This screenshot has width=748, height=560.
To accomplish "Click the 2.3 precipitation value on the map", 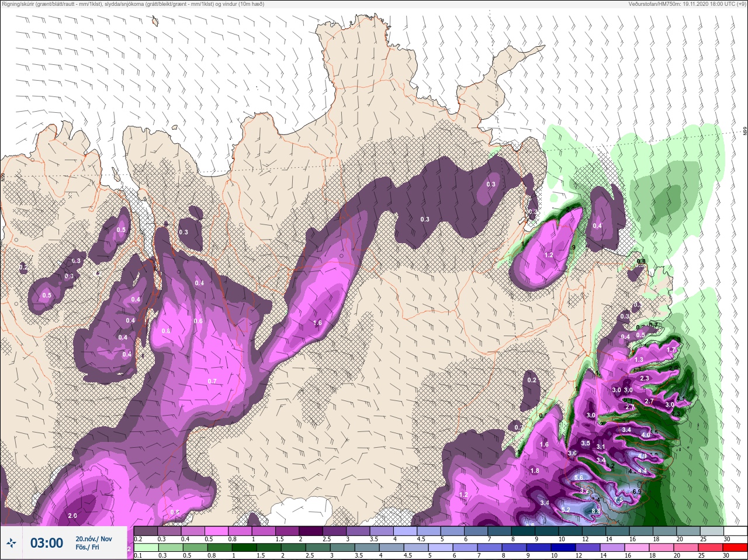I will tap(645, 379).
